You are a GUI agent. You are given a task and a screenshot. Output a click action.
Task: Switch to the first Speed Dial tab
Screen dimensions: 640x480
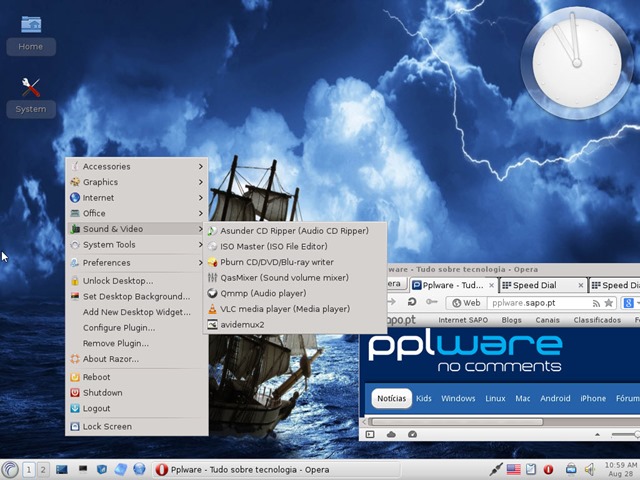(535, 285)
